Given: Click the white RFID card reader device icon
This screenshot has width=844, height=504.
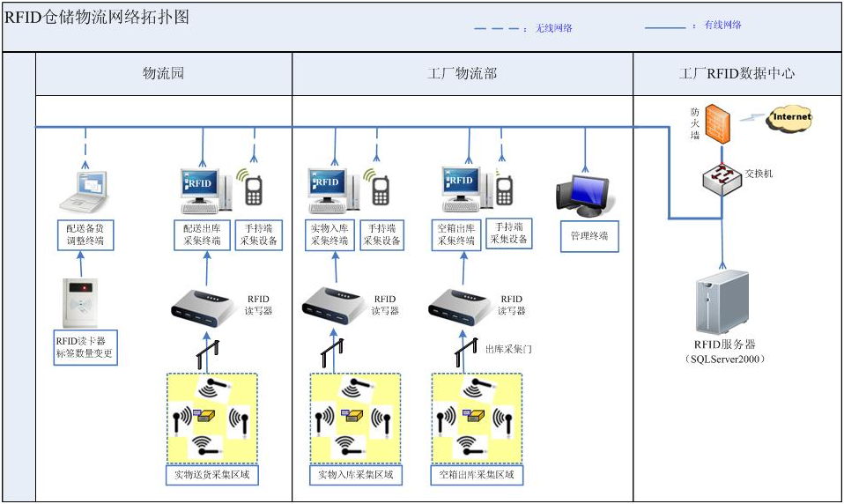Looking at the screenshot, I should [85, 302].
